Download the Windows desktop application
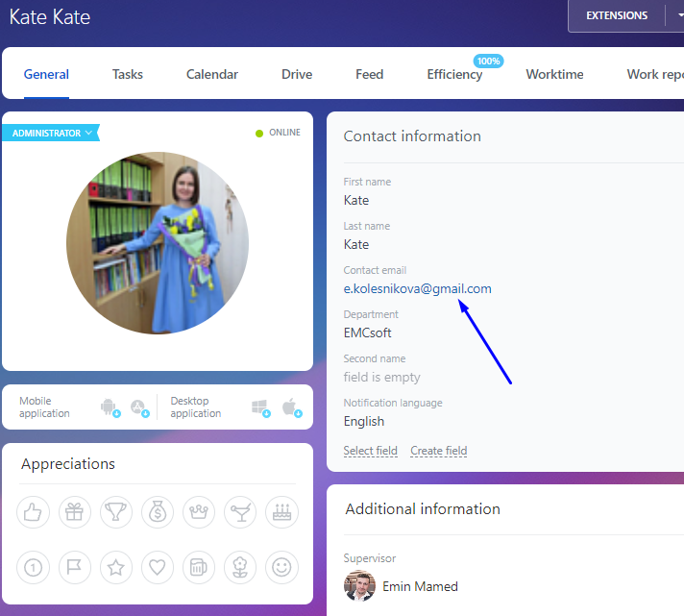684x616 pixels. [259, 407]
